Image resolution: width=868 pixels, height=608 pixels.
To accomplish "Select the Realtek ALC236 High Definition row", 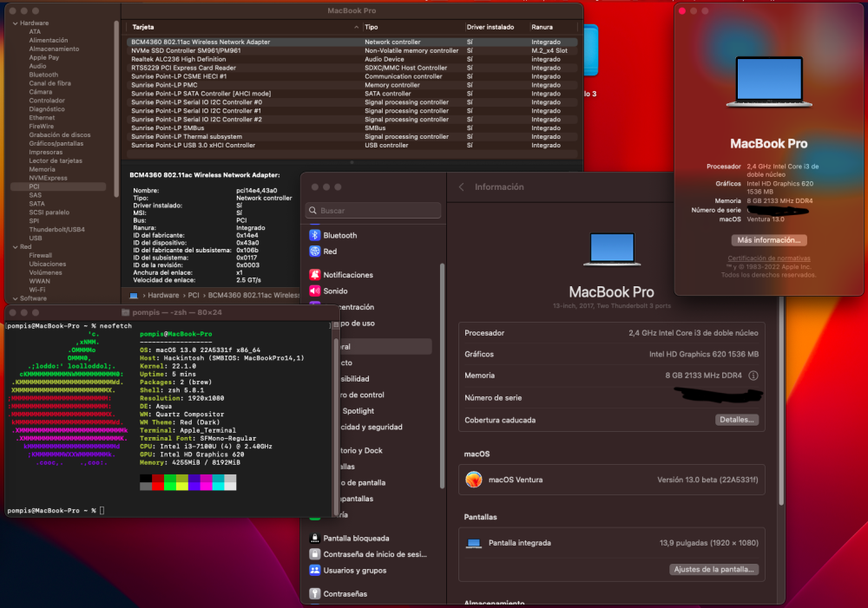I will pos(352,59).
